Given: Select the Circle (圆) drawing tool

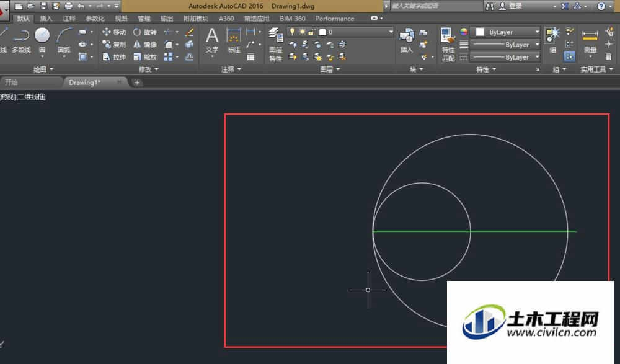Looking at the screenshot, I should pos(42,41).
